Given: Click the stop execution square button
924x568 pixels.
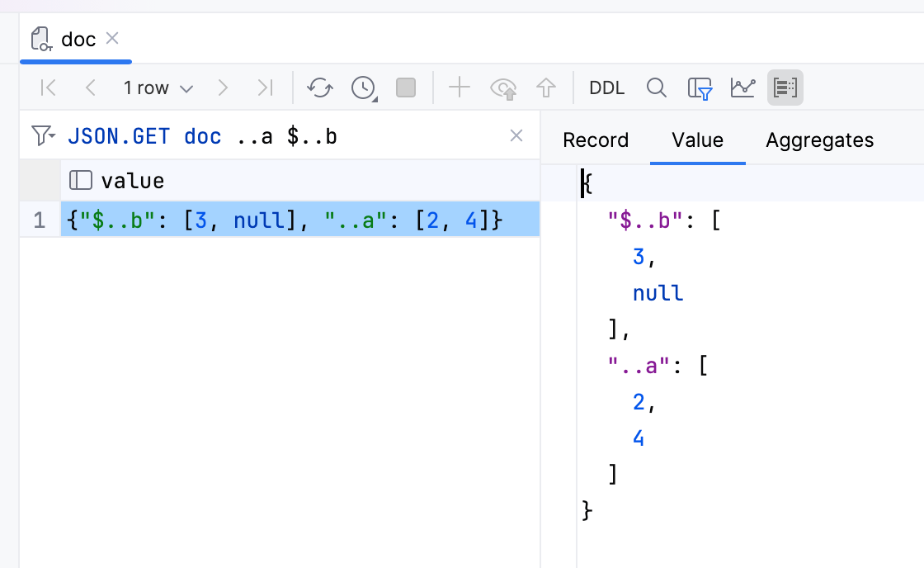Looking at the screenshot, I should [406, 88].
